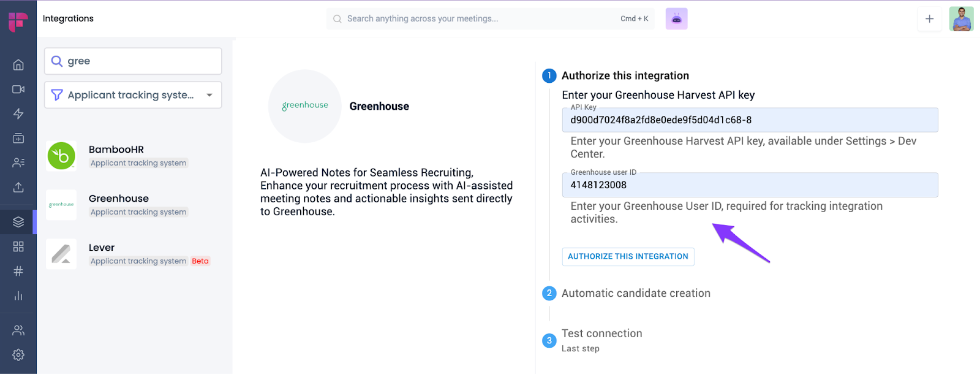The image size is (980, 374).
Task: Expand the Test connection step
Action: pos(601,334)
